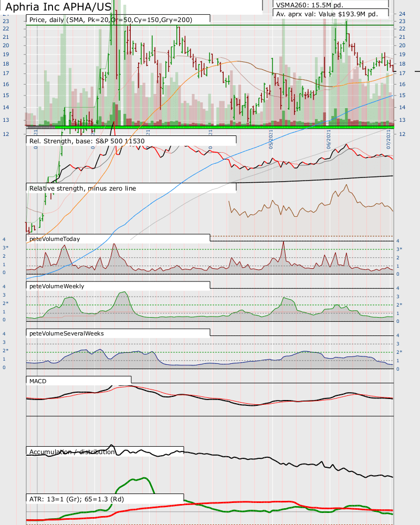
Task: Click the '2*' level on peteVolumeWeekly right axis
Action: pos(399,304)
